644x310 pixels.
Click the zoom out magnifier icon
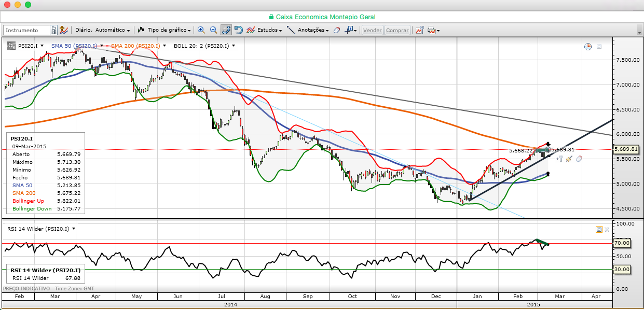tap(213, 31)
